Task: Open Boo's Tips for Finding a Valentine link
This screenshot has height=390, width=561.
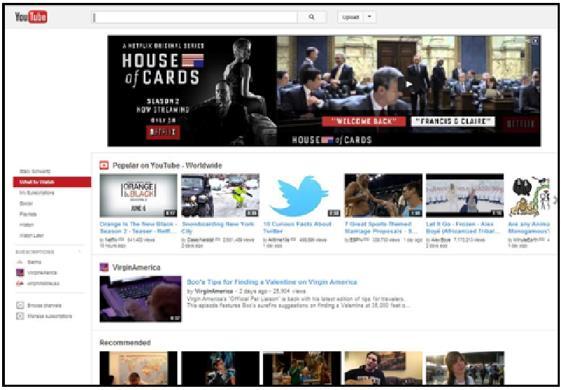Action: click(x=272, y=282)
